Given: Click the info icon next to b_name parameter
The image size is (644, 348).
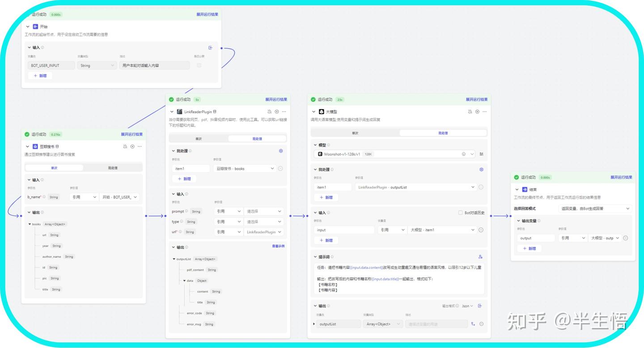Looking at the screenshot, I should (x=44, y=197).
